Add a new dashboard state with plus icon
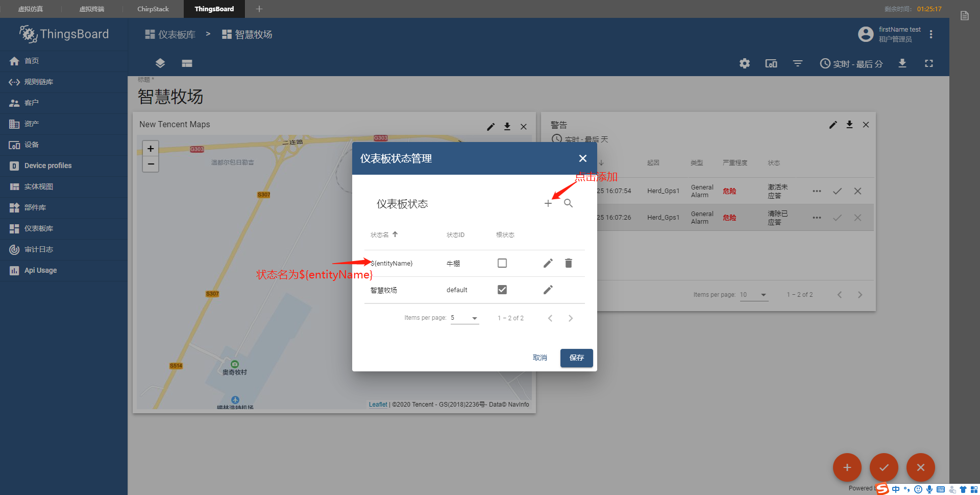 (x=548, y=203)
